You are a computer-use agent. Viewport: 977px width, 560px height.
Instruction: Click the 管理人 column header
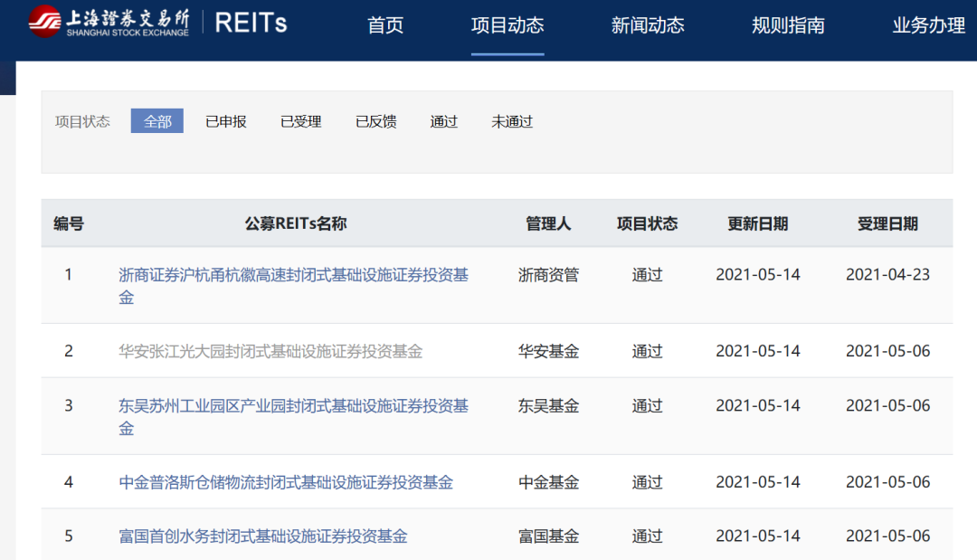coord(548,223)
